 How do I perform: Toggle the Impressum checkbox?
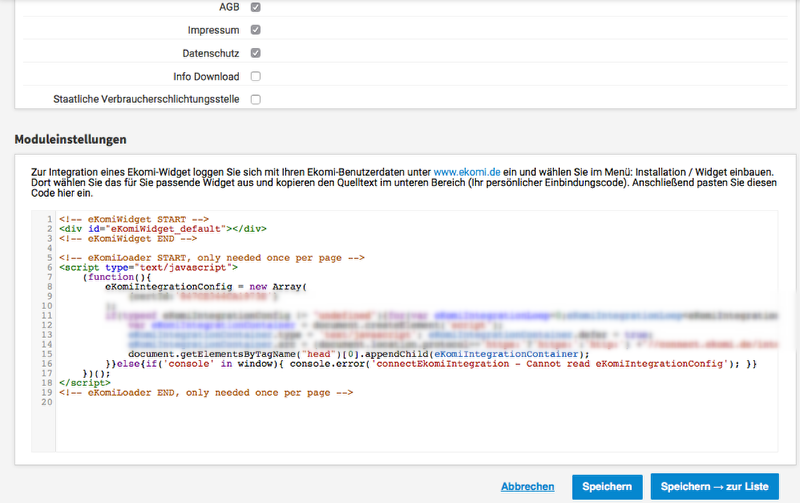coord(255,30)
